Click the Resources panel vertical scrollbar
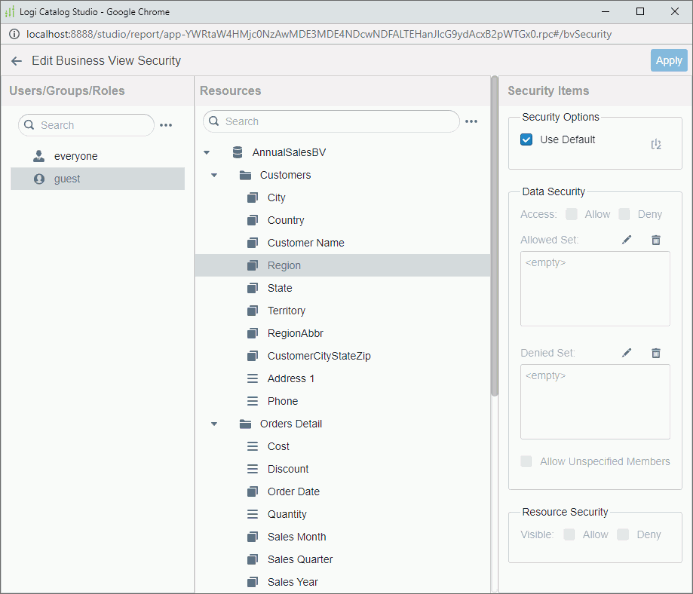 (495, 236)
